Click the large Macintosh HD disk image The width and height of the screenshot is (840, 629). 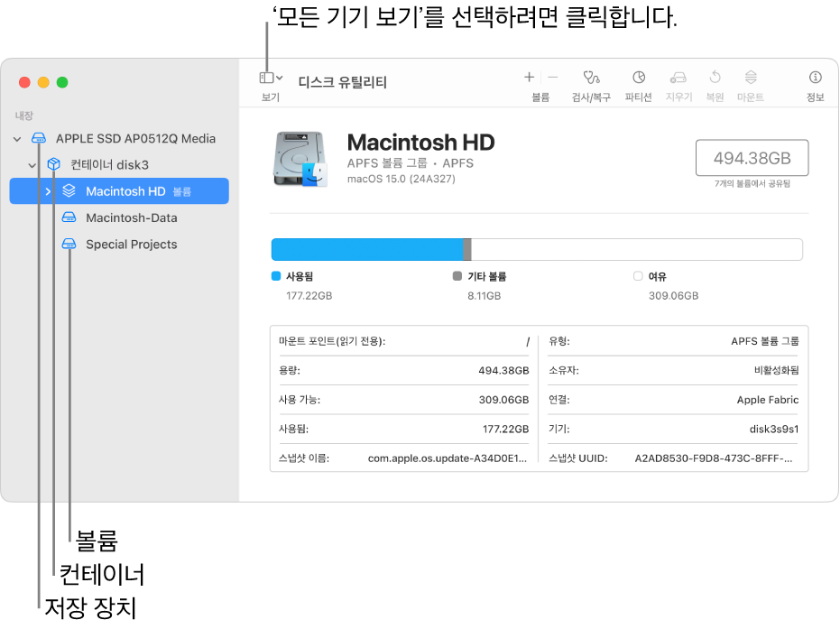click(x=300, y=159)
